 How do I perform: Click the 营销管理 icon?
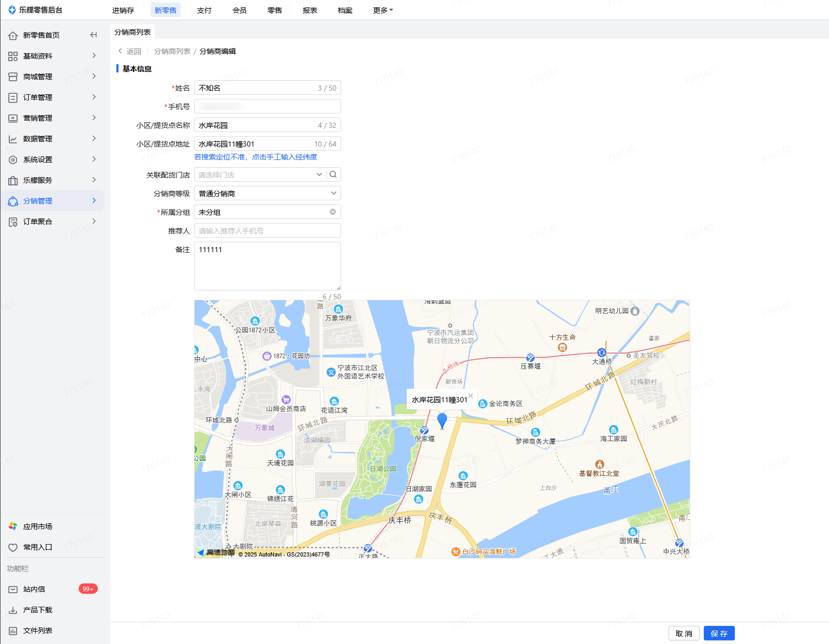(13, 118)
